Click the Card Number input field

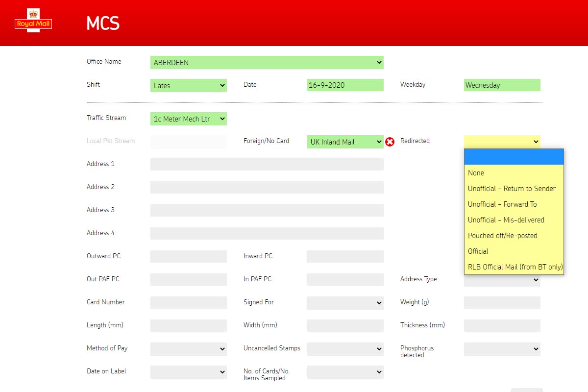pyautogui.click(x=188, y=303)
